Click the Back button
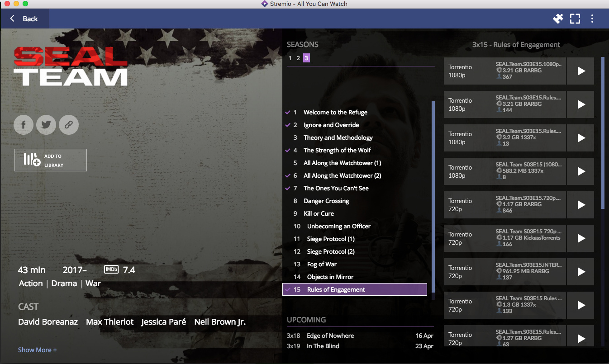Image resolution: width=609 pixels, height=364 pixels. [24, 19]
